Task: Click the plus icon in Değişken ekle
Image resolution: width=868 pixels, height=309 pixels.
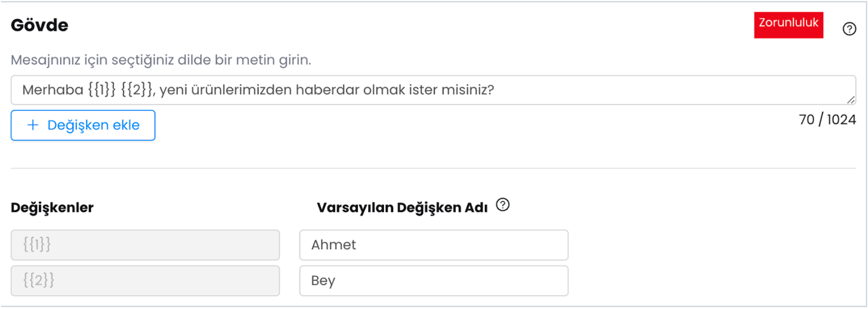Action: tap(33, 125)
